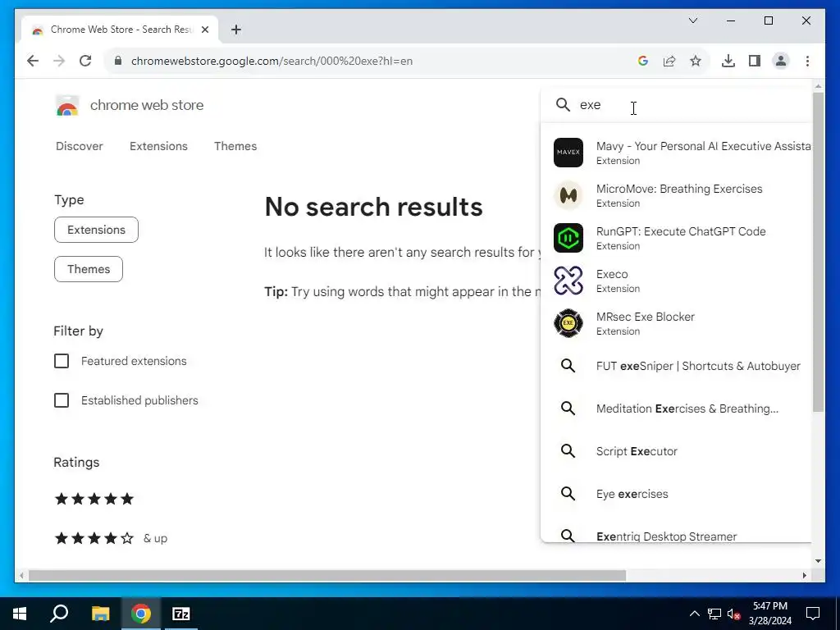Open Chrome downloads
Image resolution: width=840 pixels, height=630 pixels.
(728, 61)
